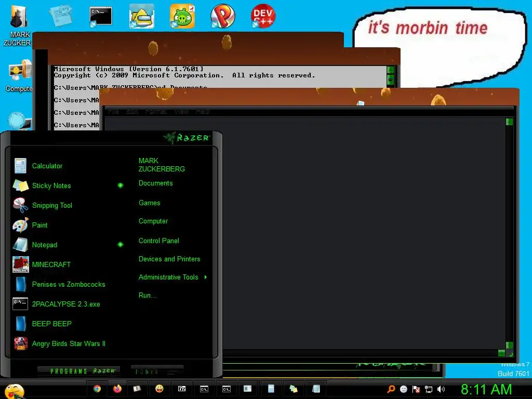This screenshot has width=532, height=399.
Task: Open Devices and Printers
Action: point(169,259)
